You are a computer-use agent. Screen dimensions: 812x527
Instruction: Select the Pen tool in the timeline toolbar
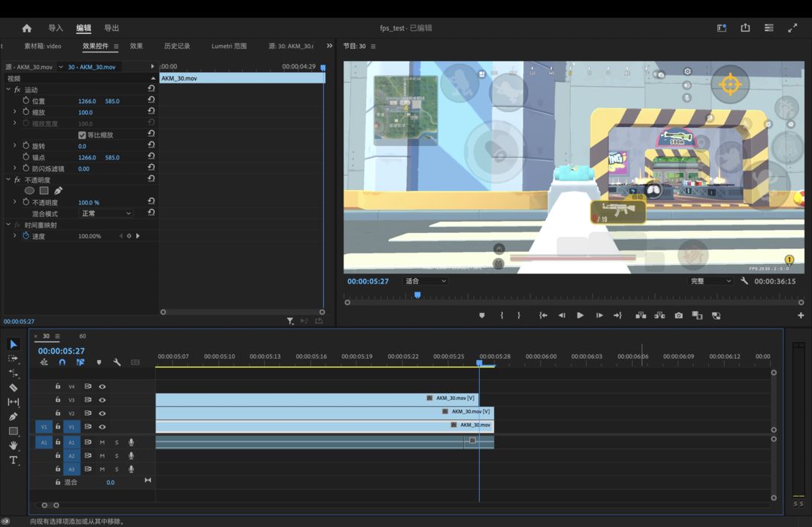(x=13, y=416)
